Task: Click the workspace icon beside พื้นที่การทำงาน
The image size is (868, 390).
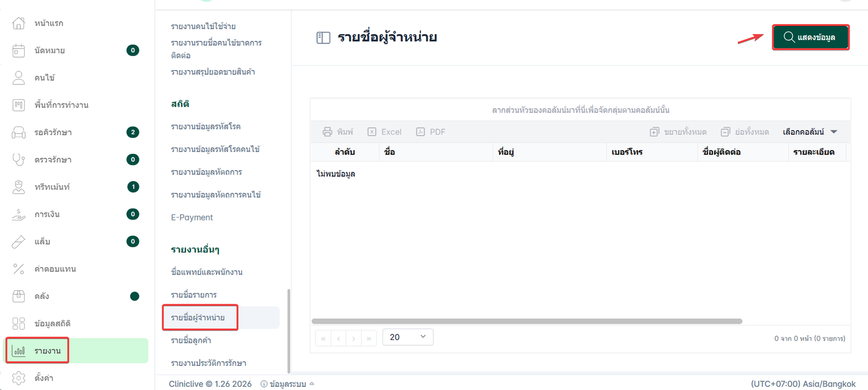Action: click(19, 105)
